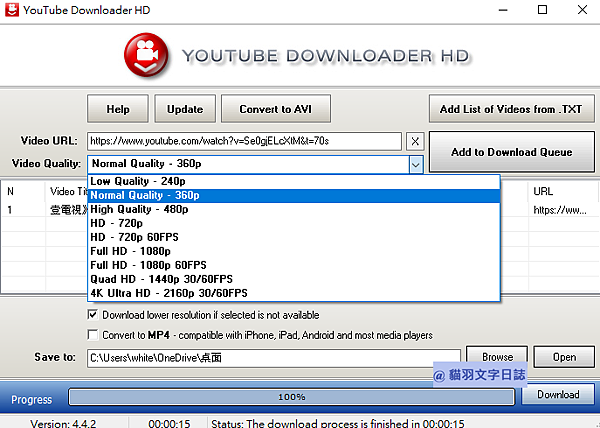The image size is (600, 428).
Task: Click the download finished status message
Action: tap(338, 423)
